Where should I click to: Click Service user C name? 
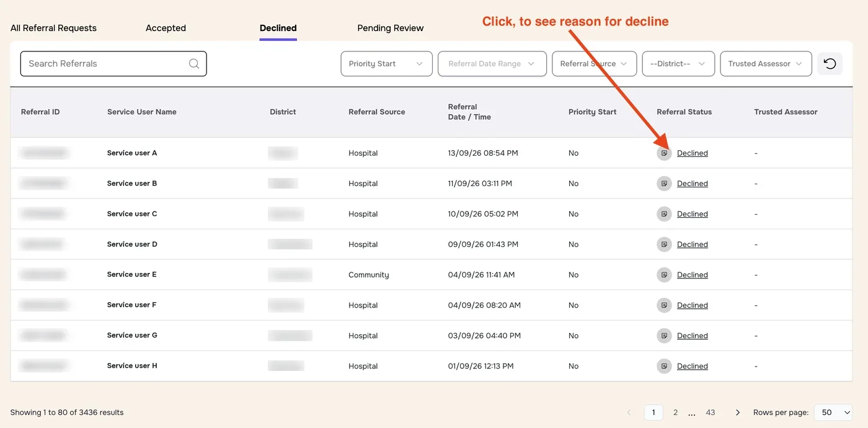click(132, 213)
